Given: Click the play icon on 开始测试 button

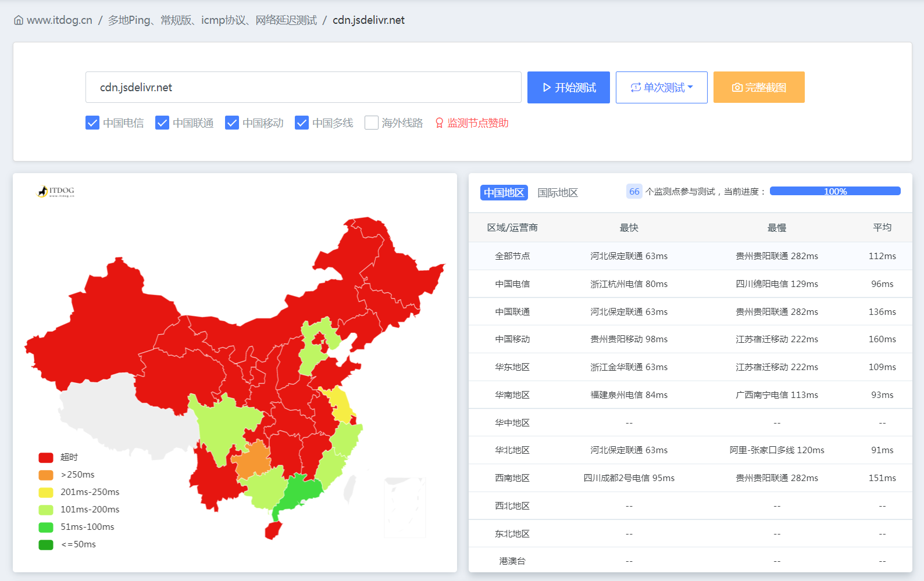Looking at the screenshot, I should [x=547, y=88].
